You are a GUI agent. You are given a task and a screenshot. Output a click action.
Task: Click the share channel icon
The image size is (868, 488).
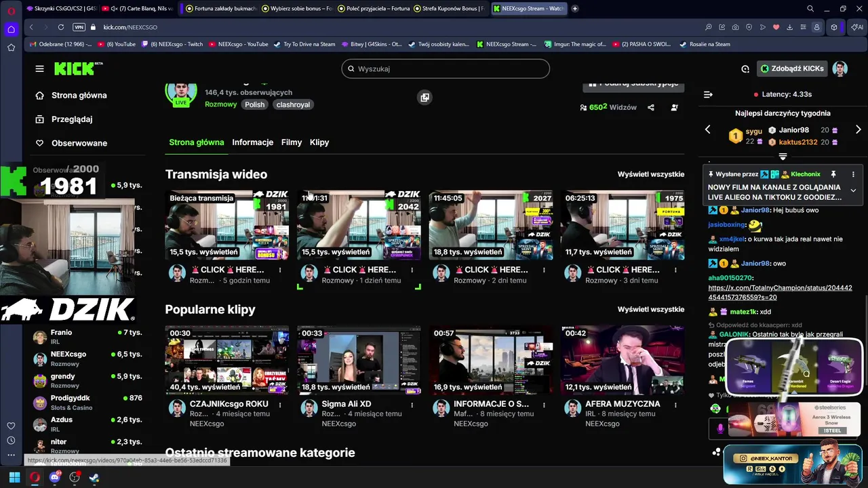click(x=651, y=108)
